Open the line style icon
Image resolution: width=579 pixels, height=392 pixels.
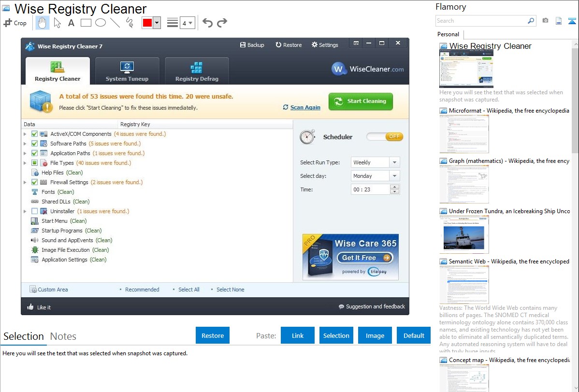point(173,23)
